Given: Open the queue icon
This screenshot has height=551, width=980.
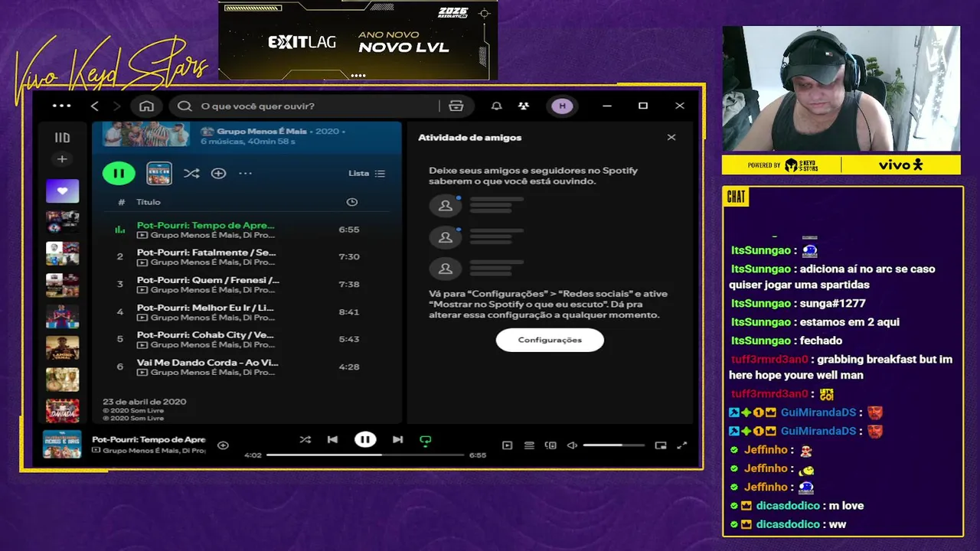Looking at the screenshot, I should pyautogui.click(x=529, y=445).
